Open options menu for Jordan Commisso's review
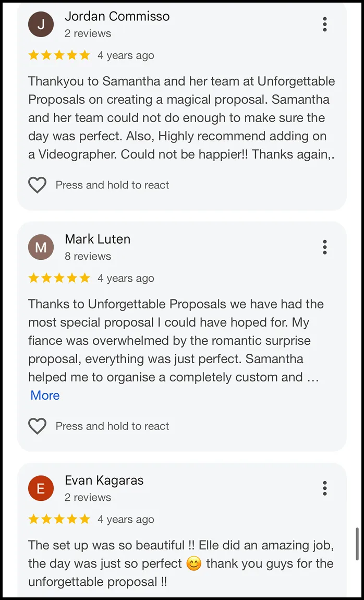Screen dimensions: 364x600 pyautogui.click(x=324, y=25)
